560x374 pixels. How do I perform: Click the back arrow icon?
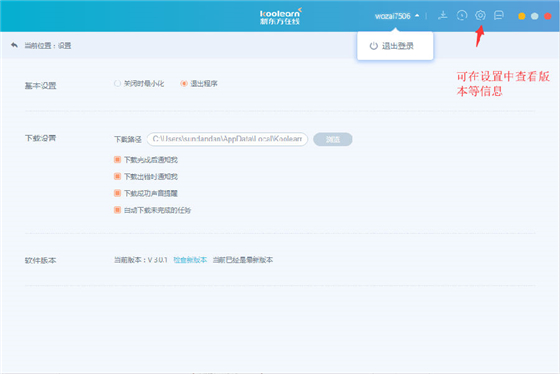(x=14, y=45)
